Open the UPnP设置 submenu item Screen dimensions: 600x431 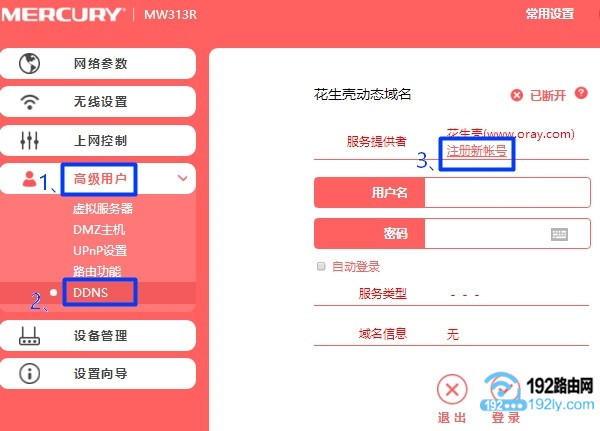[100, 251]
